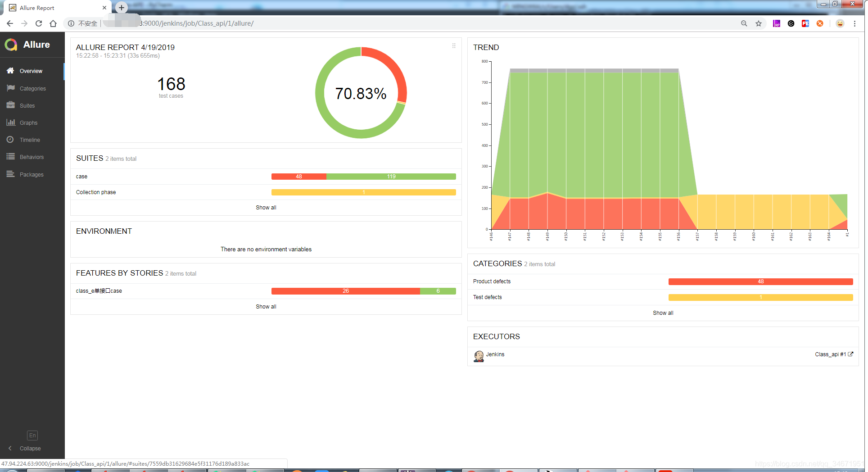Open the Collection phase suite row
This screenshot has width=868, height=472.
click(x=266, y=192)
